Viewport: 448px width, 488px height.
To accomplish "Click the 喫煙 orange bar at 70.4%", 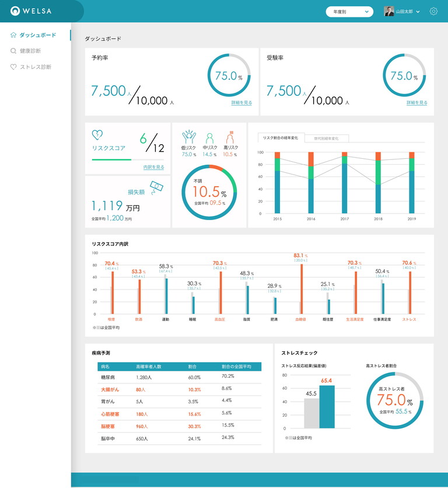I will pyautogui.click(x=113, y=292).
